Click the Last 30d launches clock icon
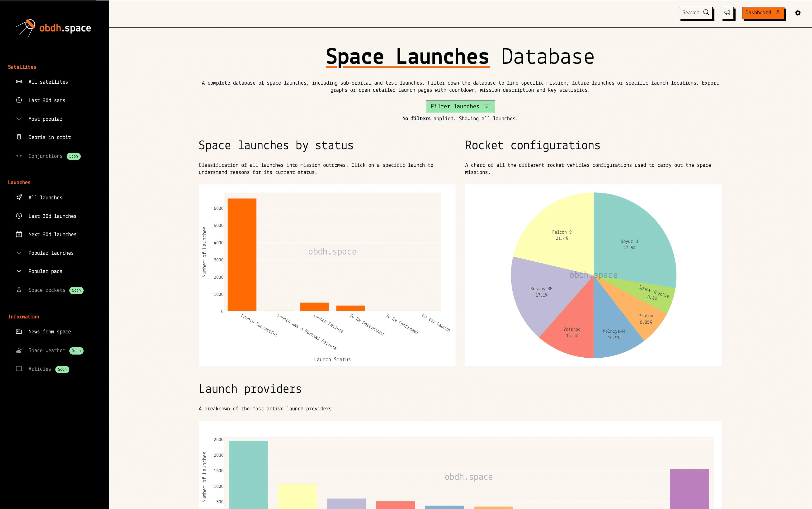 click(19, 216)
